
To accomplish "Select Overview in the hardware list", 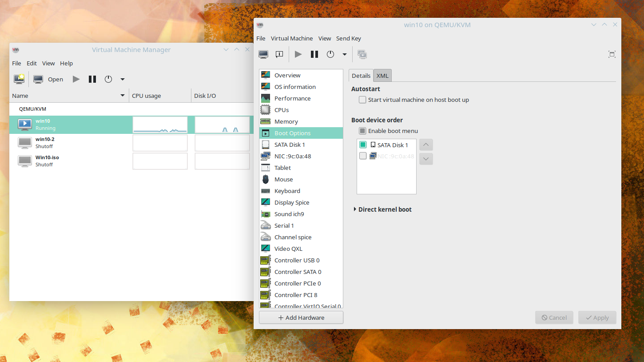I will tap(301, 75).
